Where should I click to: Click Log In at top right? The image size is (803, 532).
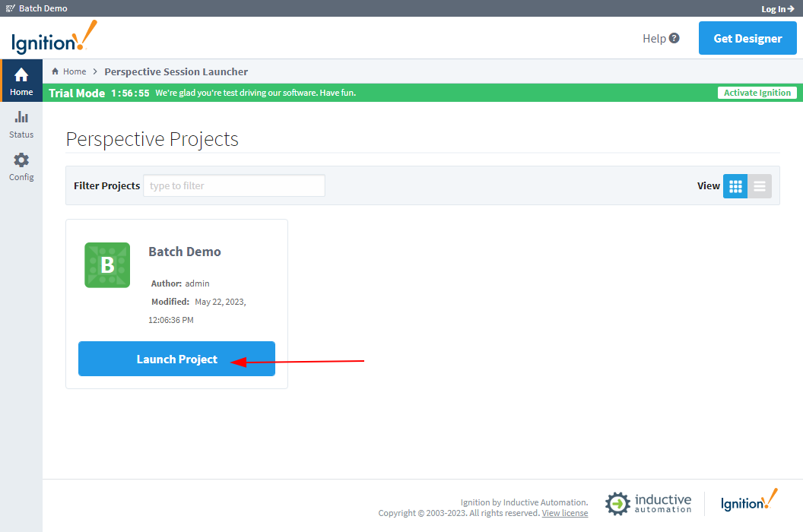pyautogui.click(x=778, y=9)
